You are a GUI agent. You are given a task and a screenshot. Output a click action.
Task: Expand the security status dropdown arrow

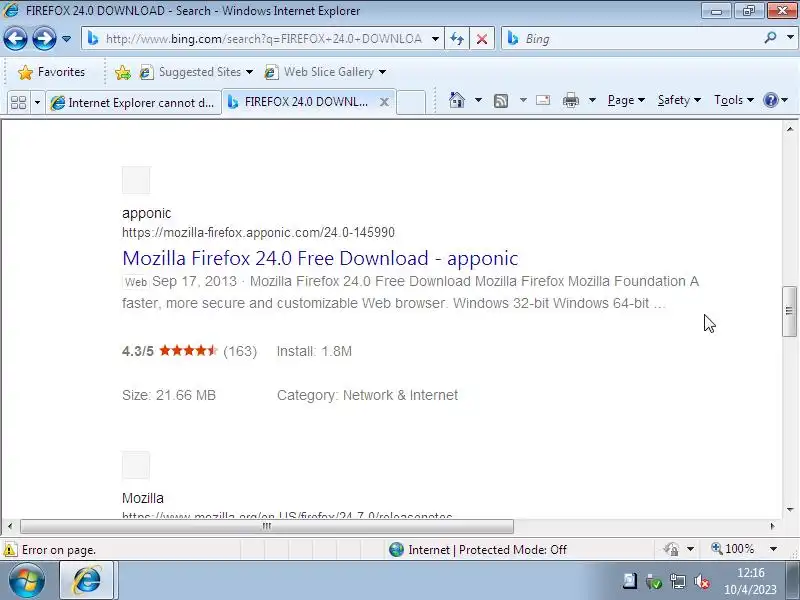pyautogui.click(x=690, y=549)
